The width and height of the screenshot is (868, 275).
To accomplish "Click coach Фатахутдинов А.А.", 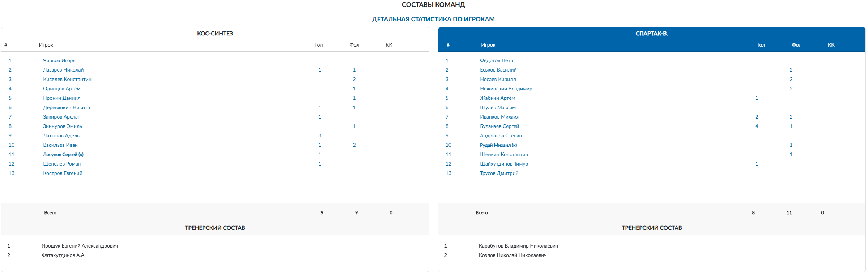I will 64,255.
